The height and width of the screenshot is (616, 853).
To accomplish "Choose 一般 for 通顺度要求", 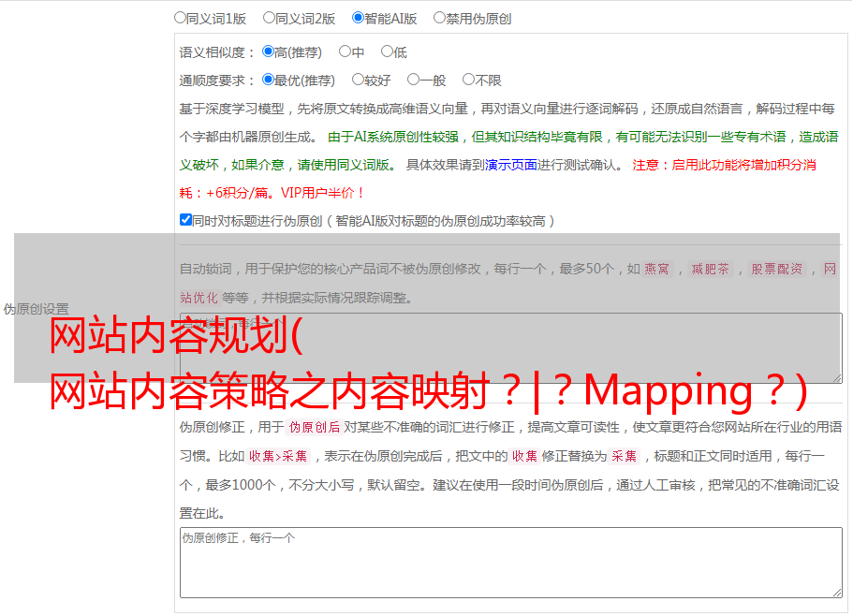I will tap(413, 81).
